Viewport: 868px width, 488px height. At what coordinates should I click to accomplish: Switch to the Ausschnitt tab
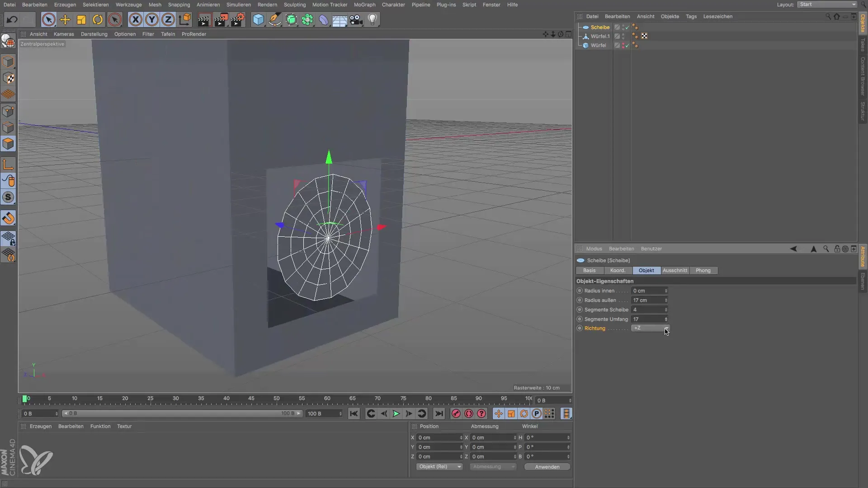pyautogui.click(x=675, y=270)
